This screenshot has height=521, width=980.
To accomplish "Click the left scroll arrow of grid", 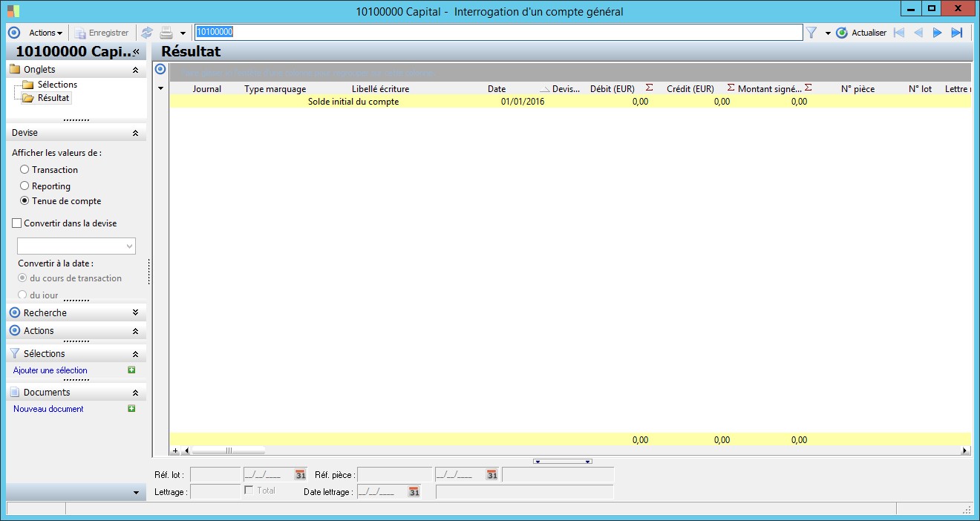I will 186,450.
